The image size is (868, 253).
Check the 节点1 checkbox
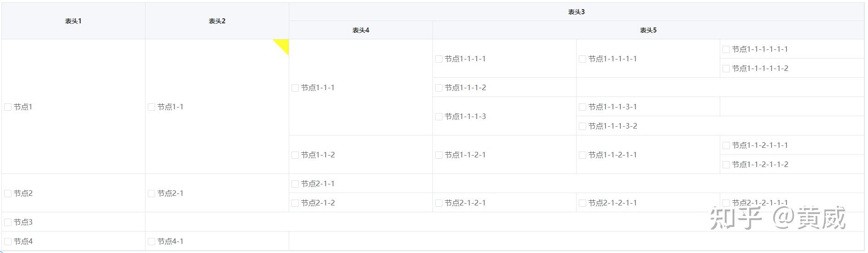point(8,107)
